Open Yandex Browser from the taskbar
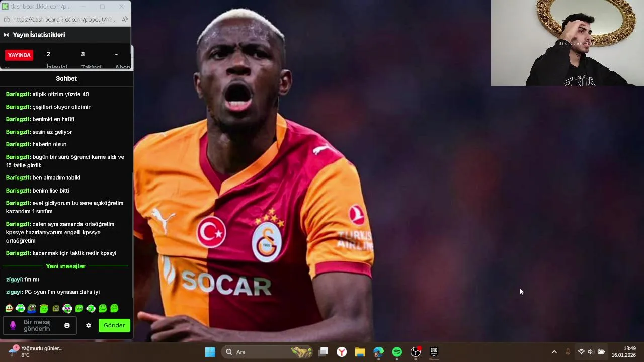 pos(342,352)
